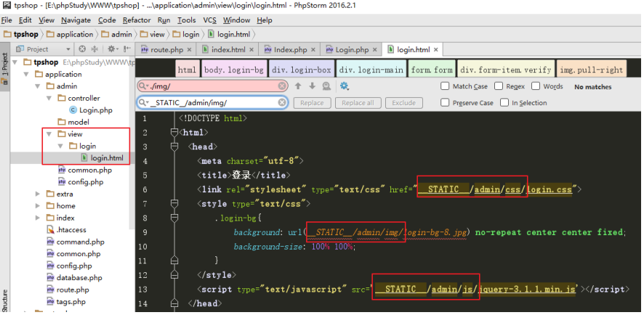644x315 pixels.
Task: Open the search options gear icon
Action: 345,86
